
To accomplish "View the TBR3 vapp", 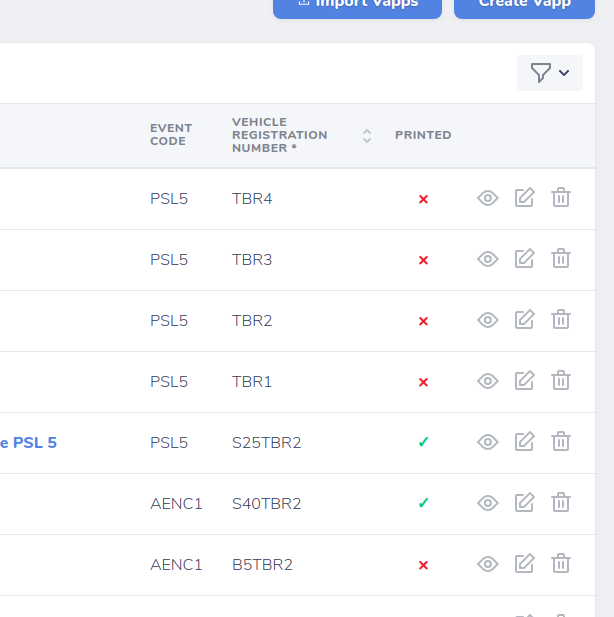I will click(x=488, y=259).
